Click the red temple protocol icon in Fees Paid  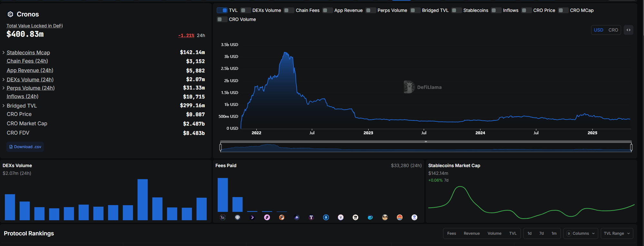pos(400,218)
